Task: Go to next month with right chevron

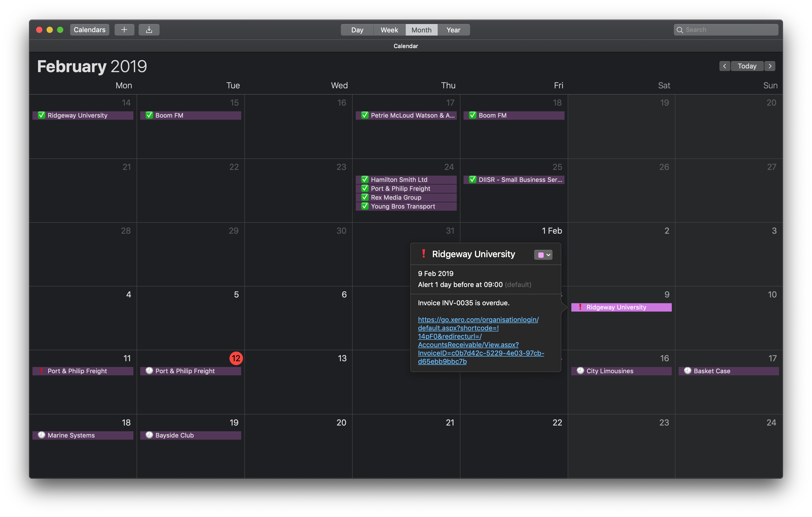Action: point(770,66)
